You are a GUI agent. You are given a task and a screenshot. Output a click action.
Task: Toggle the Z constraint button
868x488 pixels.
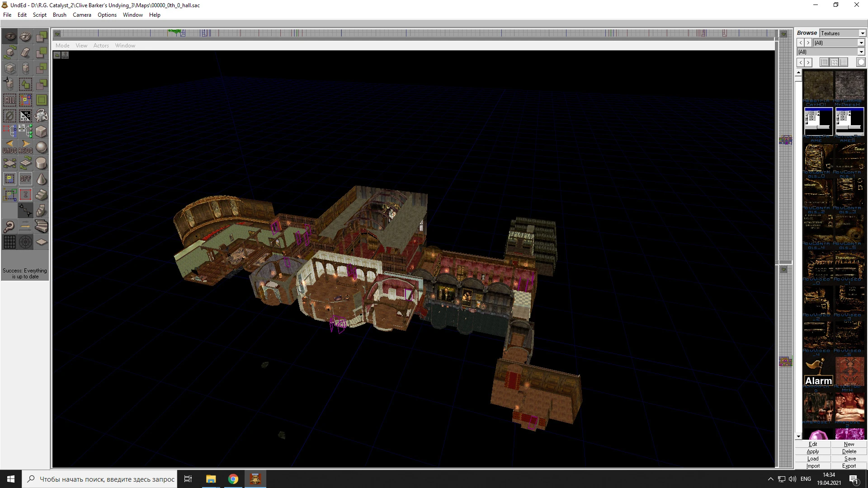[x=25, y=195]
